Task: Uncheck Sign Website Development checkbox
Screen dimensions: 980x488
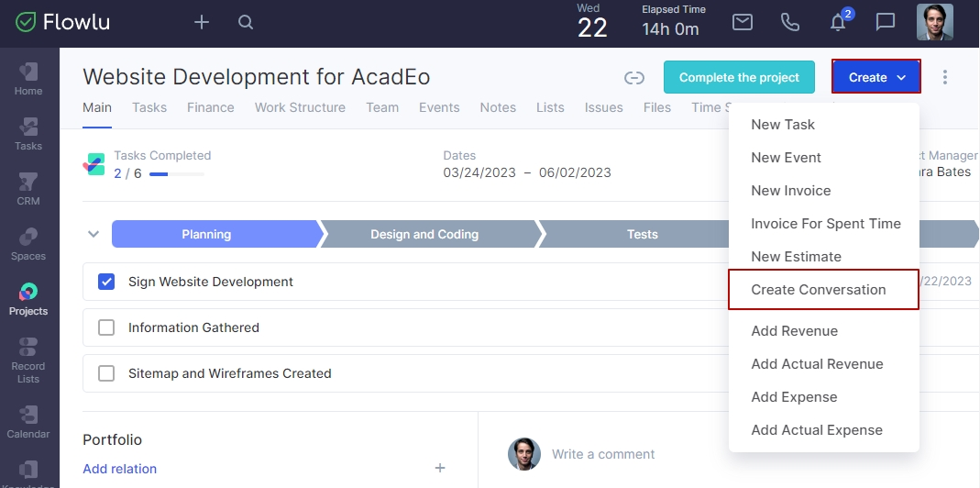Action: 106,282
